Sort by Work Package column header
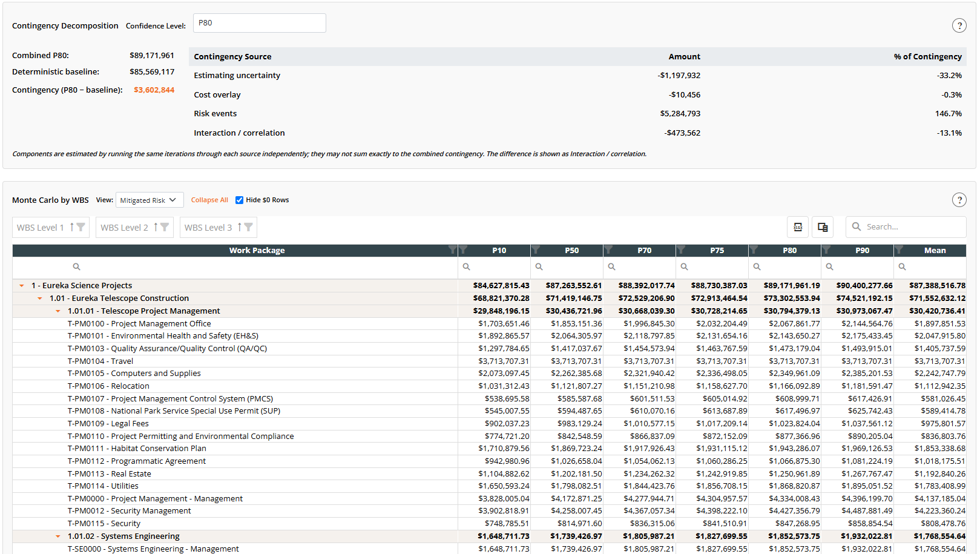980x554 pixels. pos(257,250)
